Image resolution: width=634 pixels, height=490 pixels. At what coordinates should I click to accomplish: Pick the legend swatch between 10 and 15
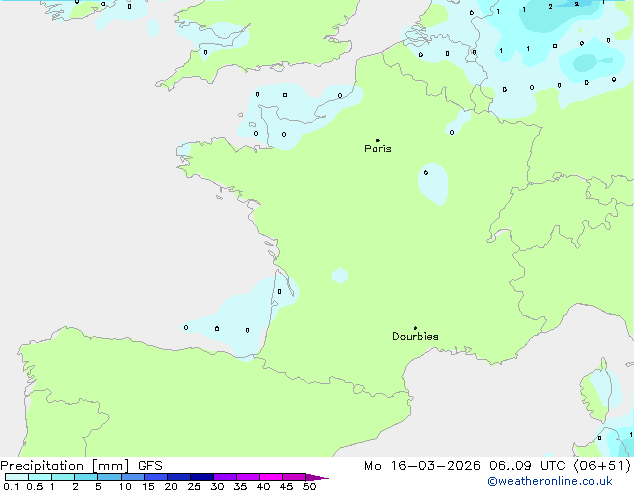click(133, 477)
